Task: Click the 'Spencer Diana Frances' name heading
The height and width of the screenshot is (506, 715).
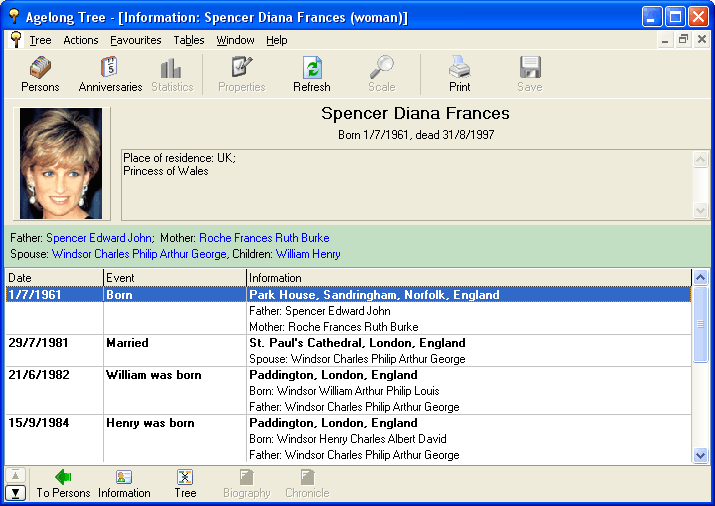Action: coord(415,113)
